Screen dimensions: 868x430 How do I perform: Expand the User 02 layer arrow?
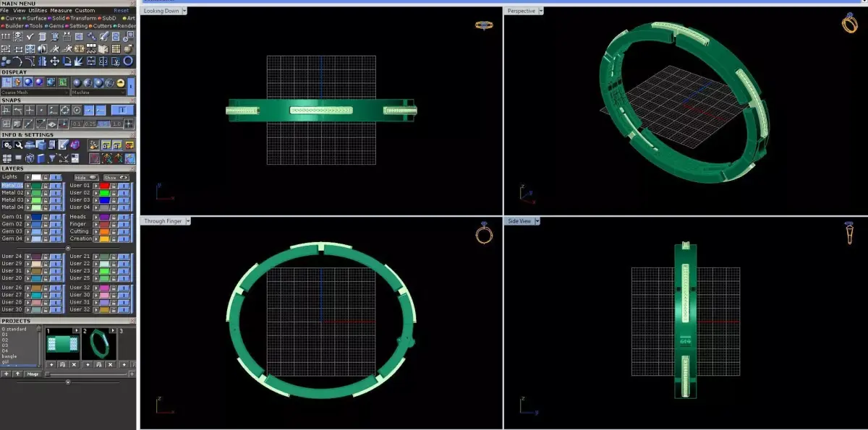(96, 192)
